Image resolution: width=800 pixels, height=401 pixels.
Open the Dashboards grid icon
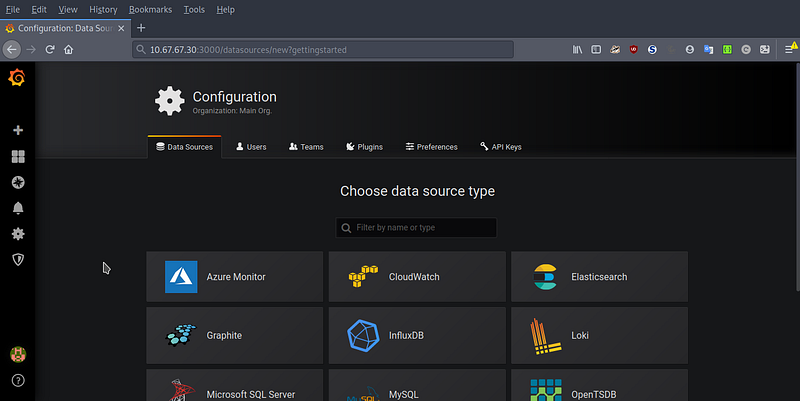click(x=18, y=157)
